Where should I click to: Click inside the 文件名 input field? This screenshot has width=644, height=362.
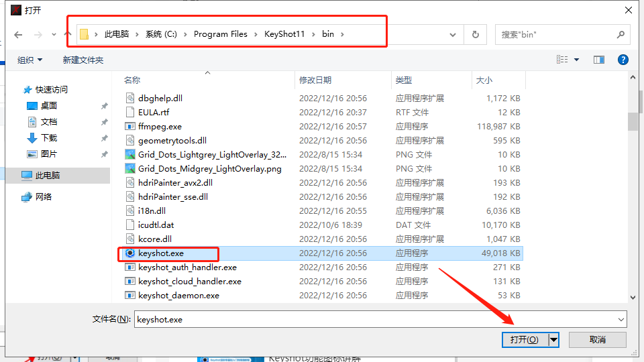click(x=375, y=319)
